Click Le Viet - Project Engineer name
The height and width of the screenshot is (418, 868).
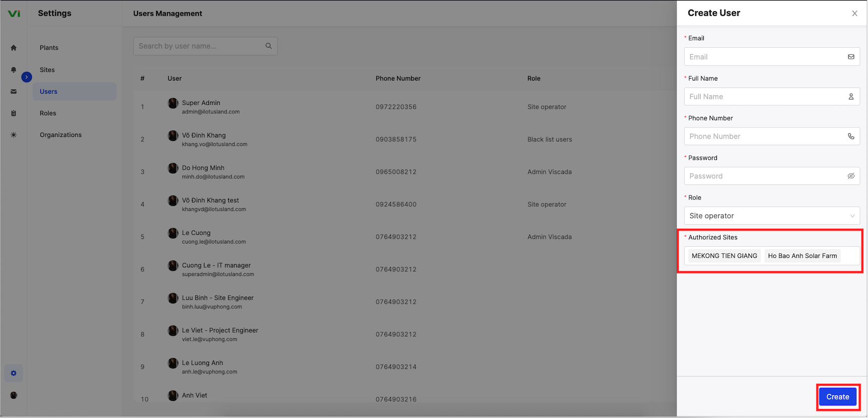[220, 330]
